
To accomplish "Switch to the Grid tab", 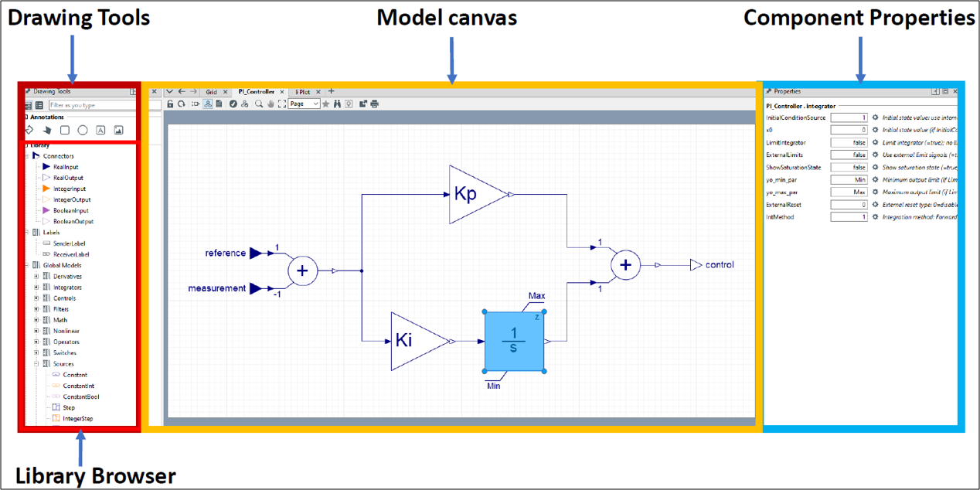I will click(211, 91).
